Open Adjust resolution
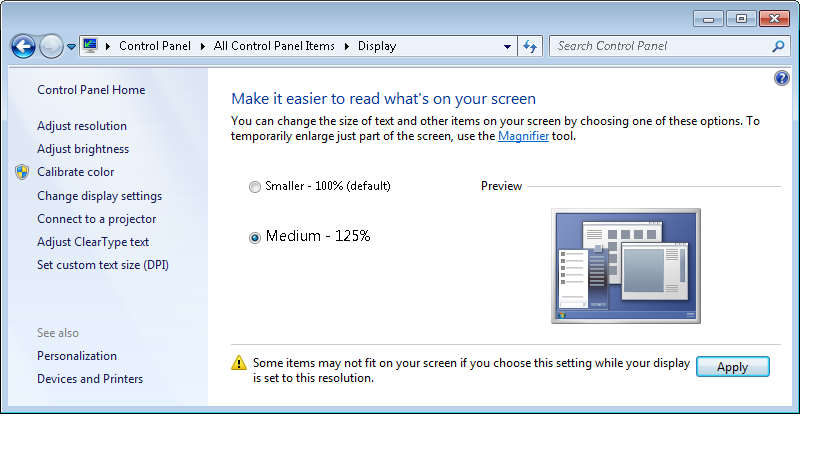 81,126
